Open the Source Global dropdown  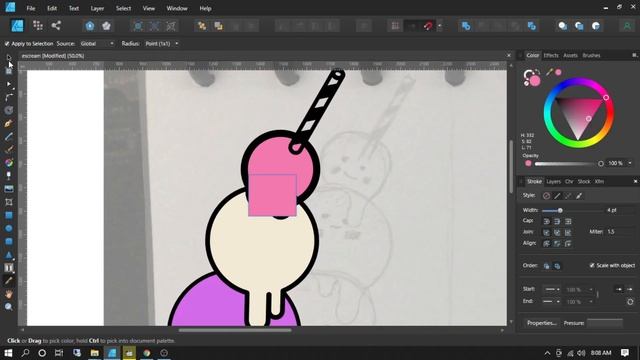click(x=97, y=44)
